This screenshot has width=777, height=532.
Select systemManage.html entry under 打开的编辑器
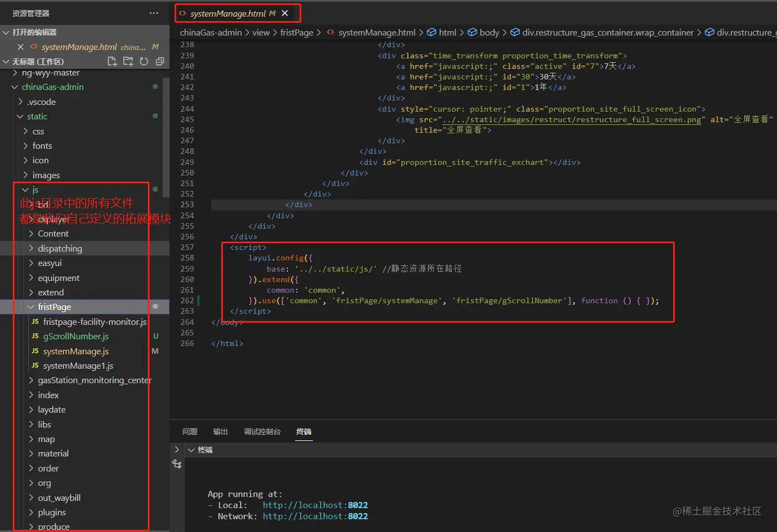[x=79, y=47]
